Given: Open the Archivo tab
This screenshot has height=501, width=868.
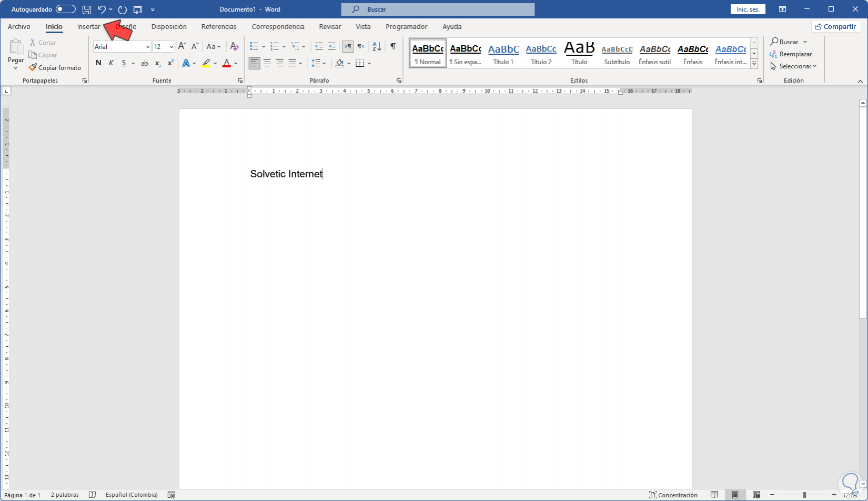Looking at the screenshot, I should point(19,26).
